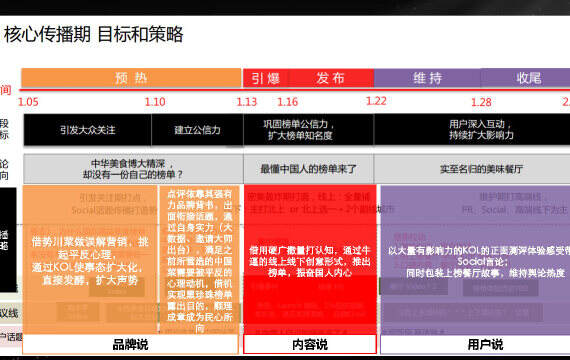Image resolution: width=570 pixels, height=360 pixels.
Task: Click the 品牌说 label box
Action: pyautogui.click(x=131, y=344)
